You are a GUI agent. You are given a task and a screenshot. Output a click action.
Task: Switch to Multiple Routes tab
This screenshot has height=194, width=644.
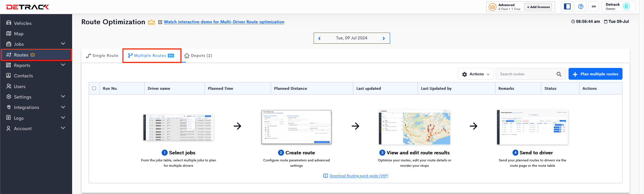coord(151,55)
